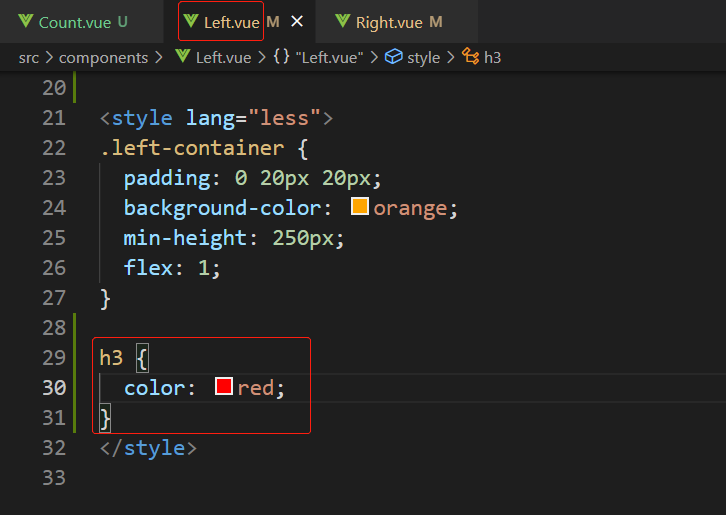
Task: Click the Vue logo icon on Right.vue tab
Action: pyautogui.click(x=343, y=21)
